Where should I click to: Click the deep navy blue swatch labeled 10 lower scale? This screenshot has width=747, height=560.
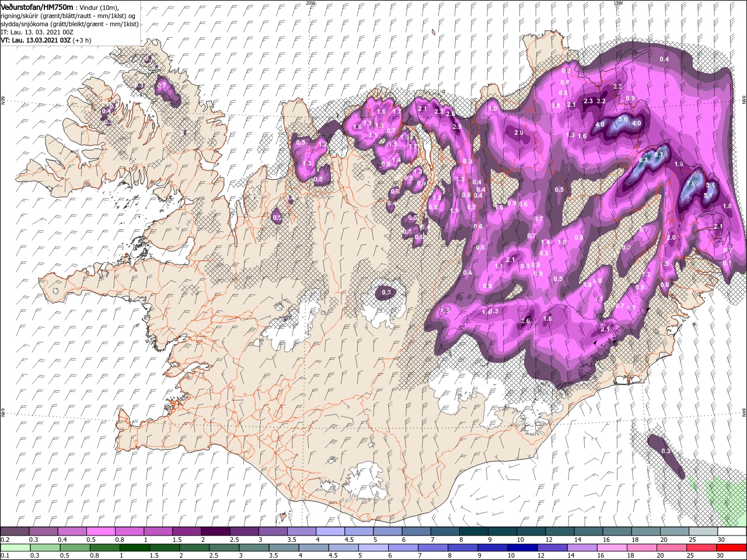pyautogui.click(x=522, y=547)
